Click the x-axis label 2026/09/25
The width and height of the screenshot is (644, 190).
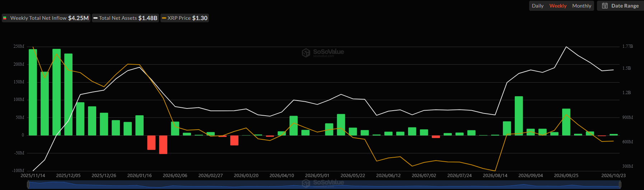pos(566,176)
